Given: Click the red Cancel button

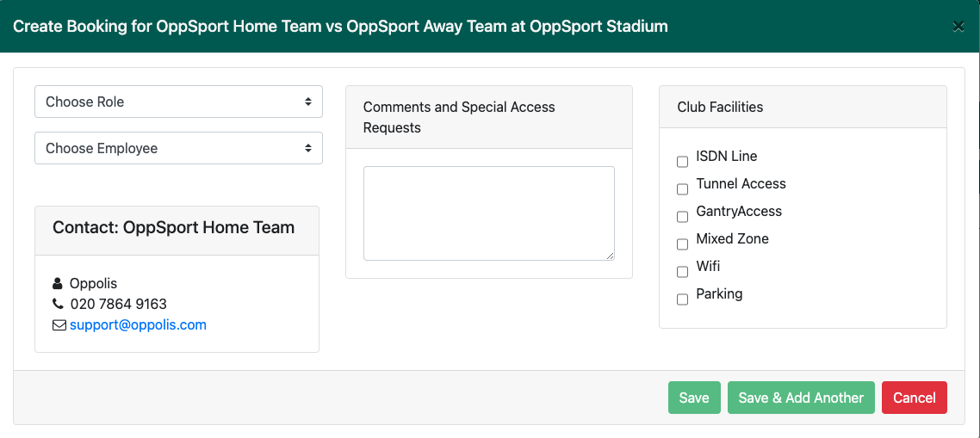Looking at the screenshot, I should coord(915,398).
